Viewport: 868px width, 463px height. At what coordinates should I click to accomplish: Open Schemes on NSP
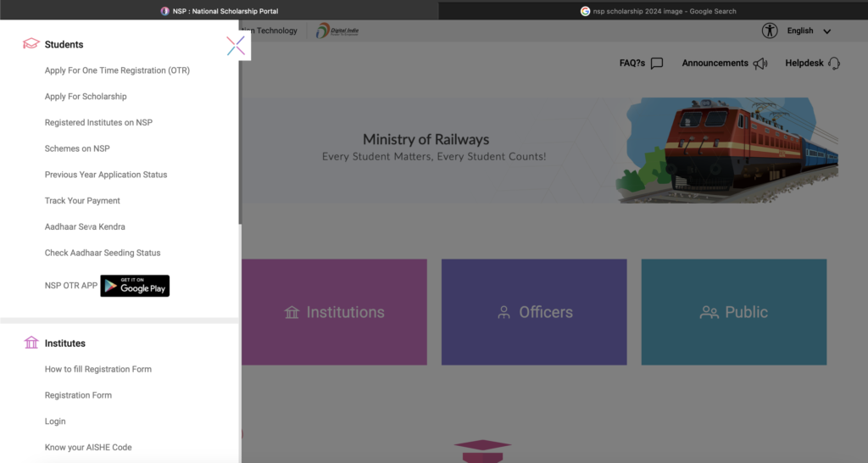tap(77, 148)
